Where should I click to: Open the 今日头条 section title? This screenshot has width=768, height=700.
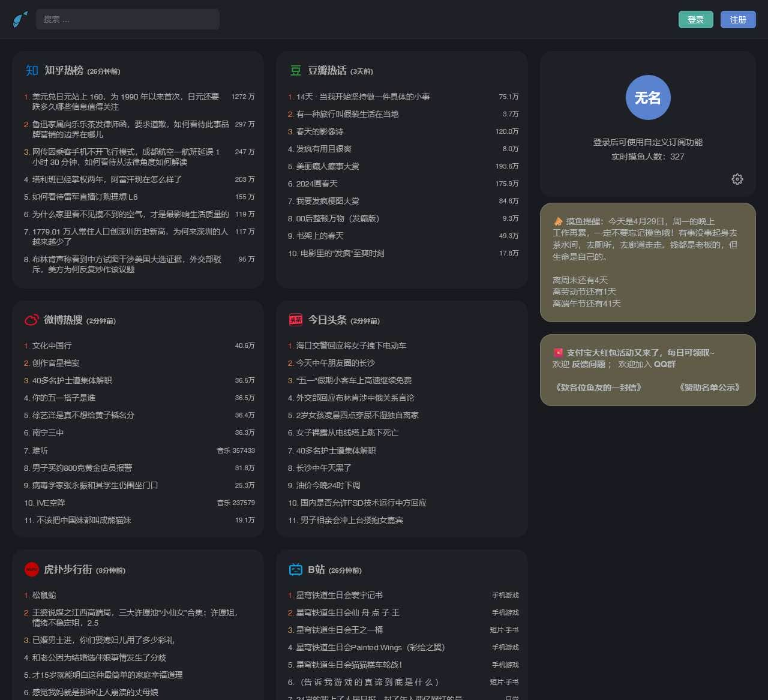pos(327,320)
